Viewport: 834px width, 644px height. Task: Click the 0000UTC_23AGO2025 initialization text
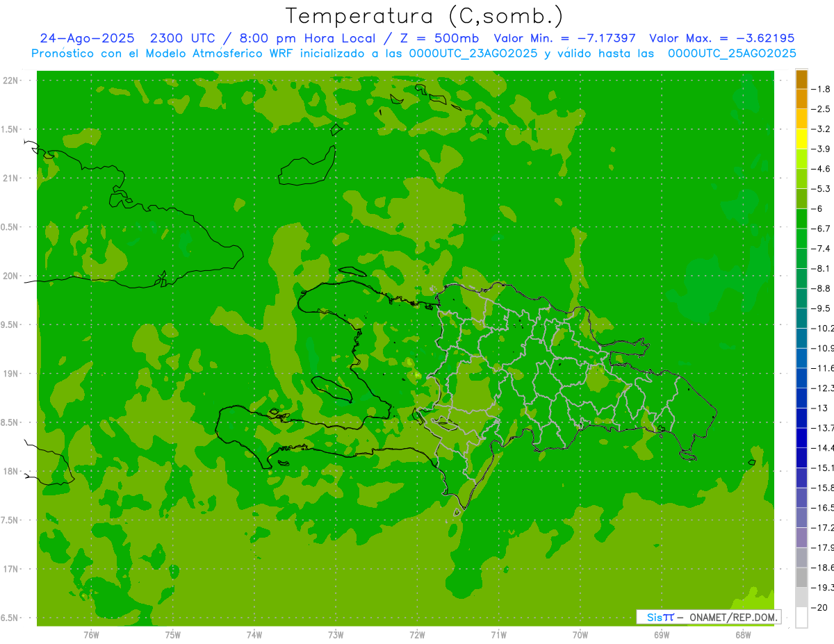[473, 53]
